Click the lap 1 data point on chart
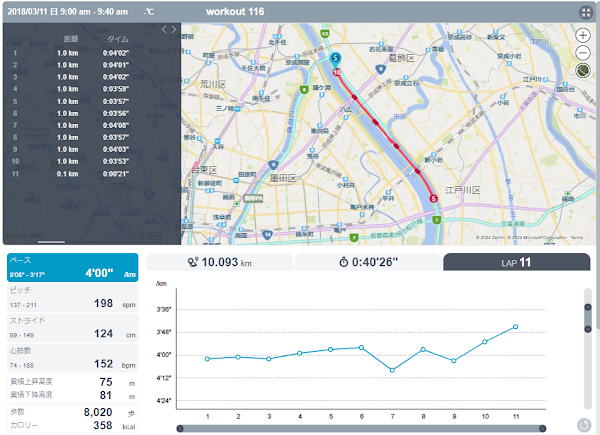This screenshot has height=435, width=600. click(x=207, y=359)
